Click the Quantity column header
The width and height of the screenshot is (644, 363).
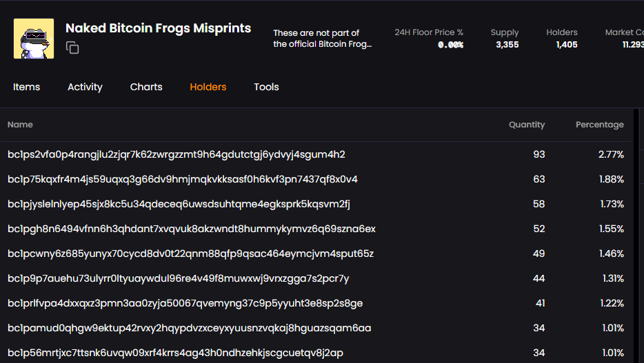(527, 125)
